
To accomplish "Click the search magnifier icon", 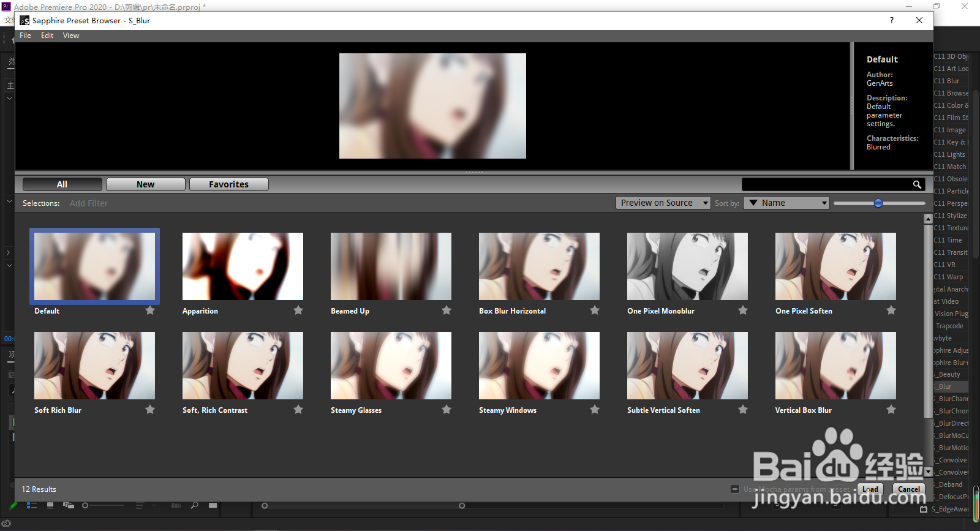I will (x=917, y=184).
